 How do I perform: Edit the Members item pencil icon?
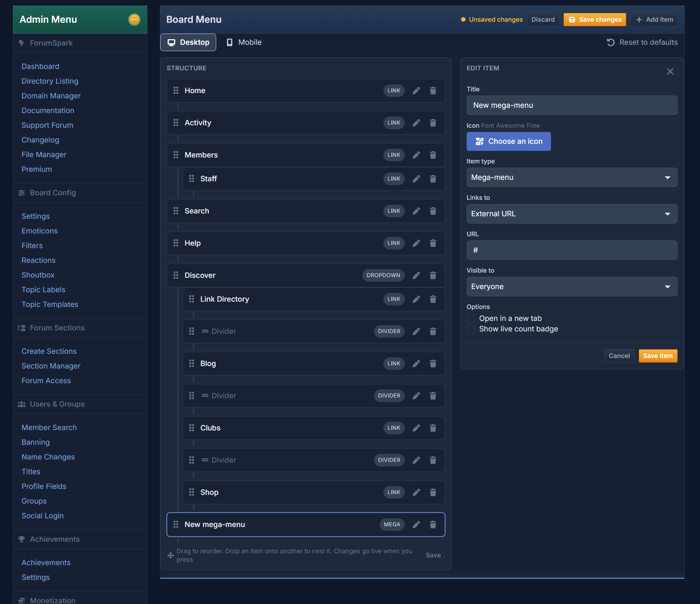[416, 155]
